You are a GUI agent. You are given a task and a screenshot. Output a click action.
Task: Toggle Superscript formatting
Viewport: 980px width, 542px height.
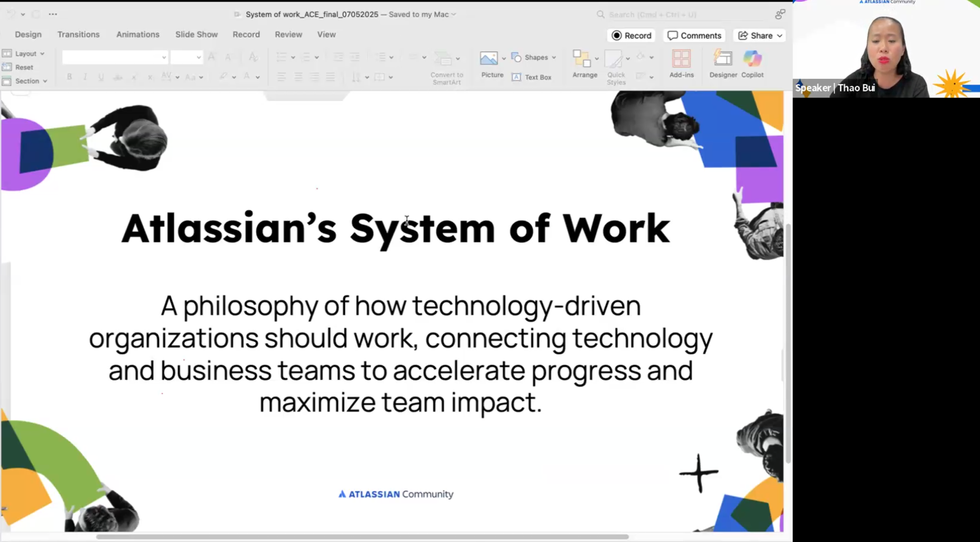tap(134, 77)
